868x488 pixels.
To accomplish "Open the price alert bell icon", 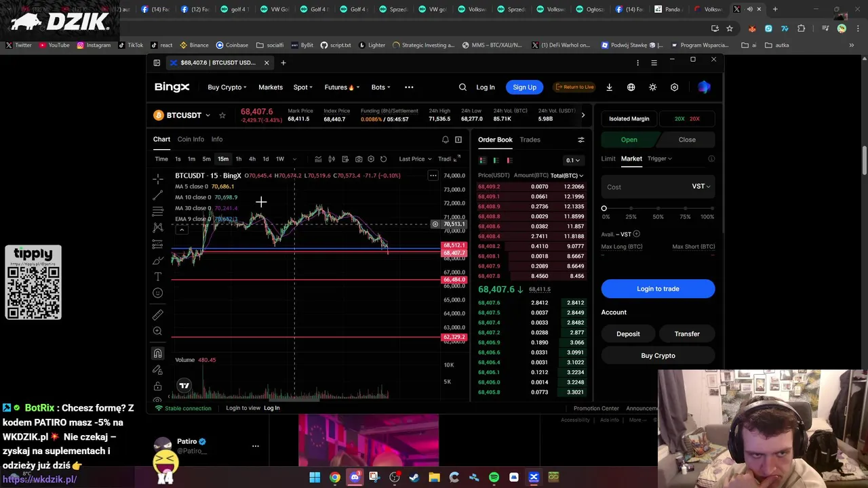I will click(x=446, y=140).
